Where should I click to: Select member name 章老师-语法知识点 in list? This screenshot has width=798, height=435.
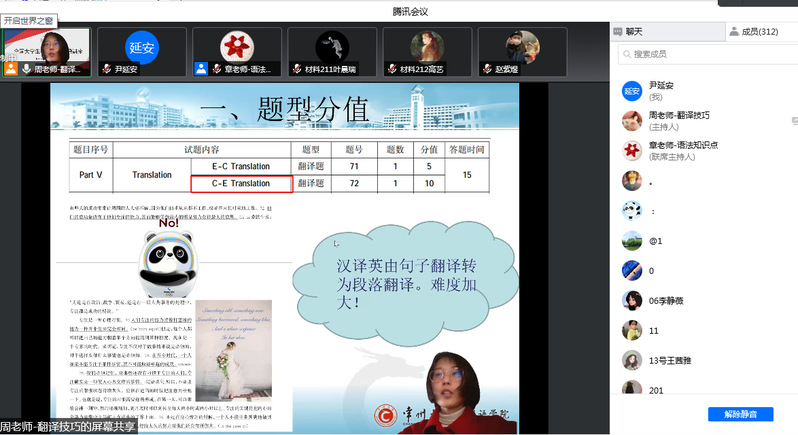tap(683, 145)
